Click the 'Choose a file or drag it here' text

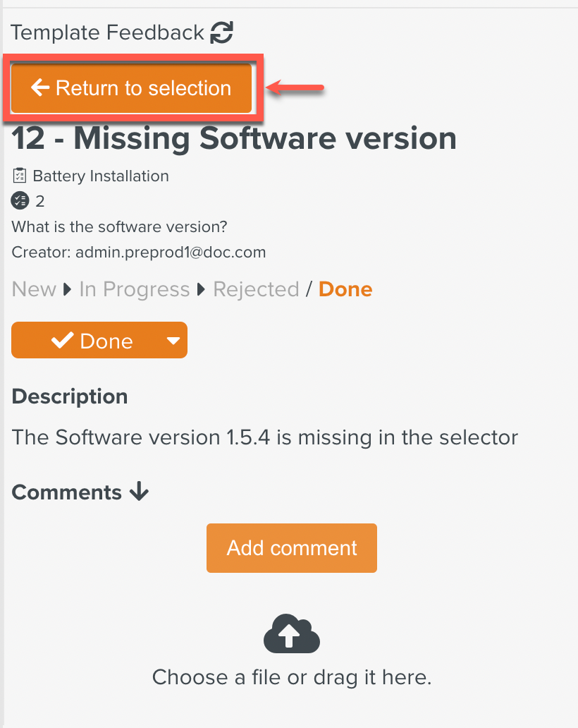pyautogui.click(x=292, y=678)
